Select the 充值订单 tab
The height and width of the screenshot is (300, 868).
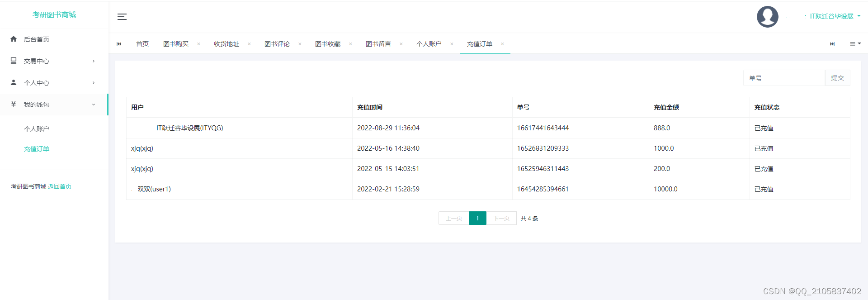pyautogui.click(x=480, y=44)
